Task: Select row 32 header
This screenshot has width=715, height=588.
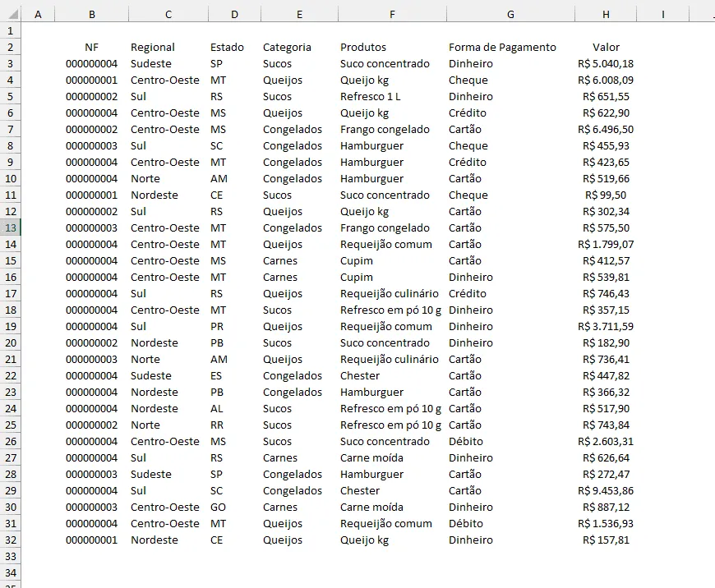Action: point(11,540)
